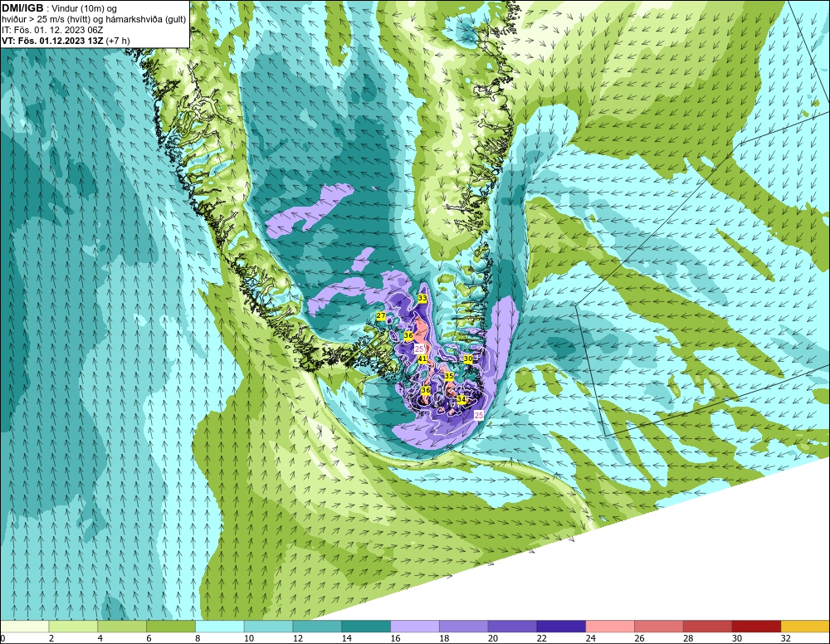Pick the 20–22 m/s violet legend swatch
This screenshot has height=644, width=830.
pyautogui.click(x=512, y=627)
